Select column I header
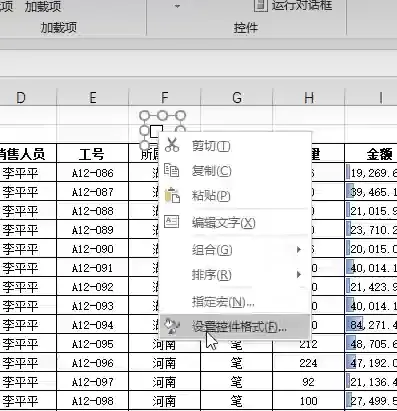The width and height of the screenshot is (397, 411). tap(371, 98)
